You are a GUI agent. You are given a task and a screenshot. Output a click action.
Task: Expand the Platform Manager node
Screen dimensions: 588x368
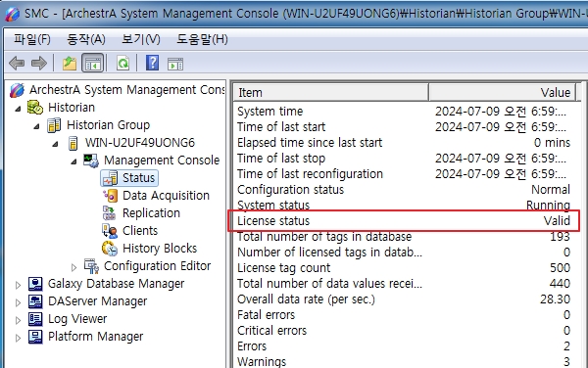(18, 338)
